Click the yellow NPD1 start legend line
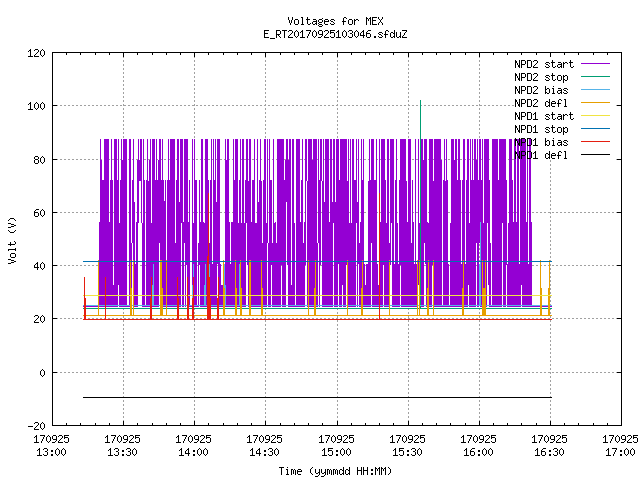This screenshot has height=480, width=640. click(x=596, y=116)
